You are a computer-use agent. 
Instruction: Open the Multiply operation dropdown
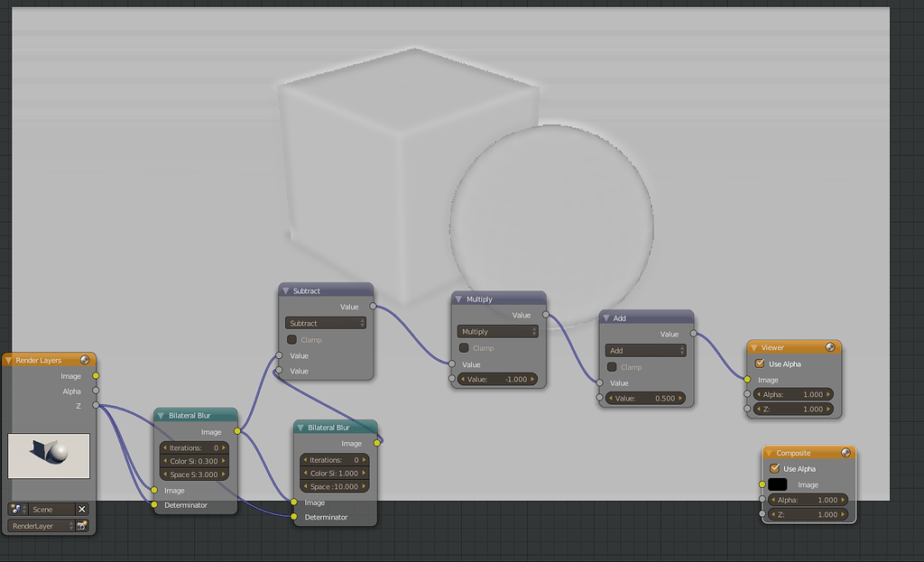498,332
